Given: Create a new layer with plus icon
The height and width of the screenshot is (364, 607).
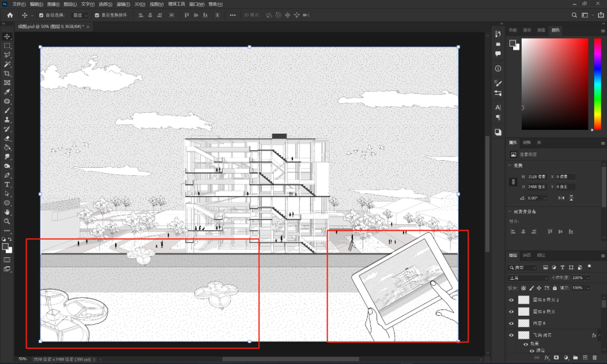Looking at the screenshot, I should pos(585,358).
